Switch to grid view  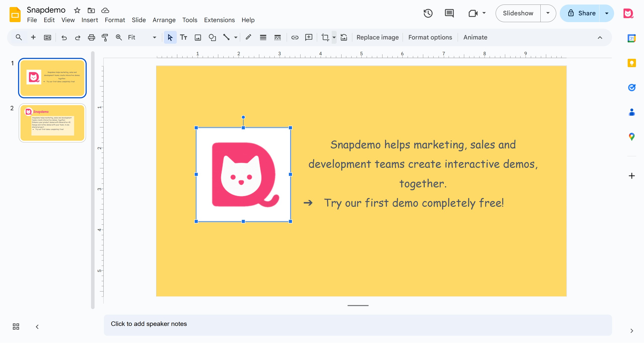16,326
